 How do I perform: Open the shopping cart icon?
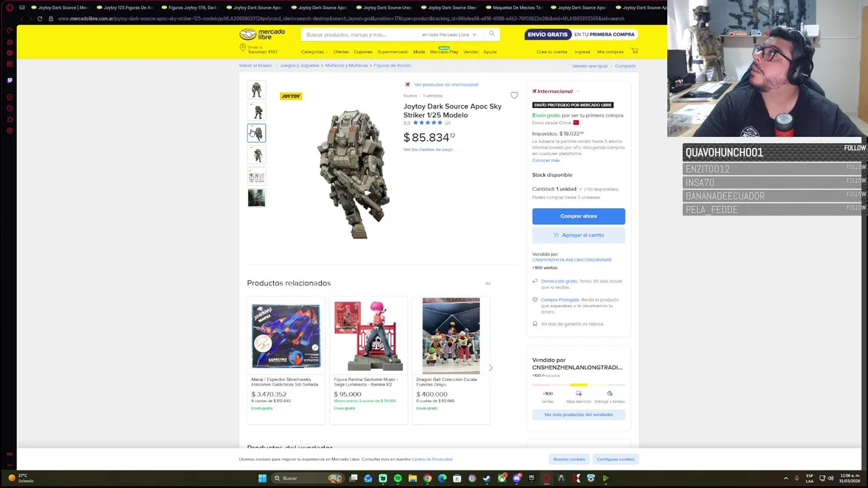[x=635, y=51]
